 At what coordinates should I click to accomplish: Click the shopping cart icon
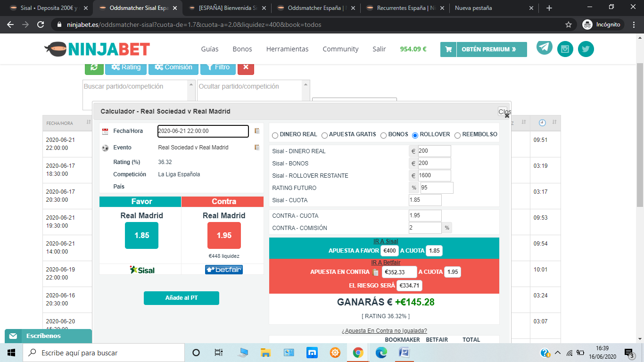pos(448,49)
